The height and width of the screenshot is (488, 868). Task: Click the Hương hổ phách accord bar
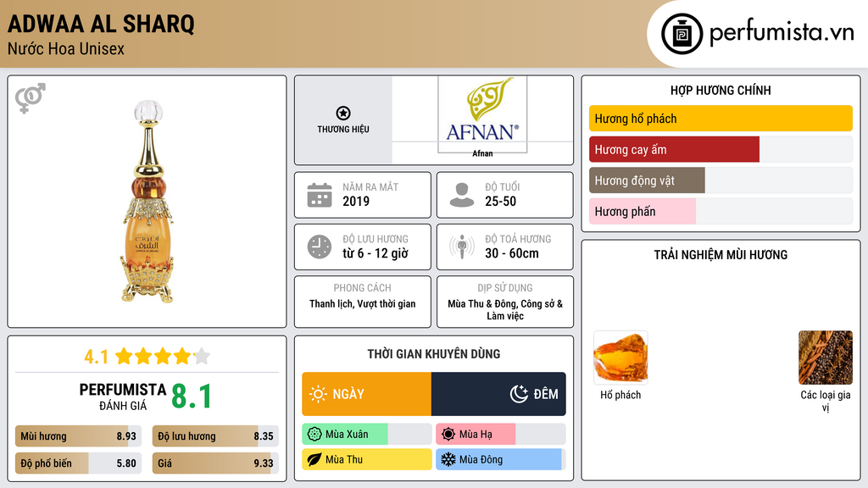tap(721, 119)
